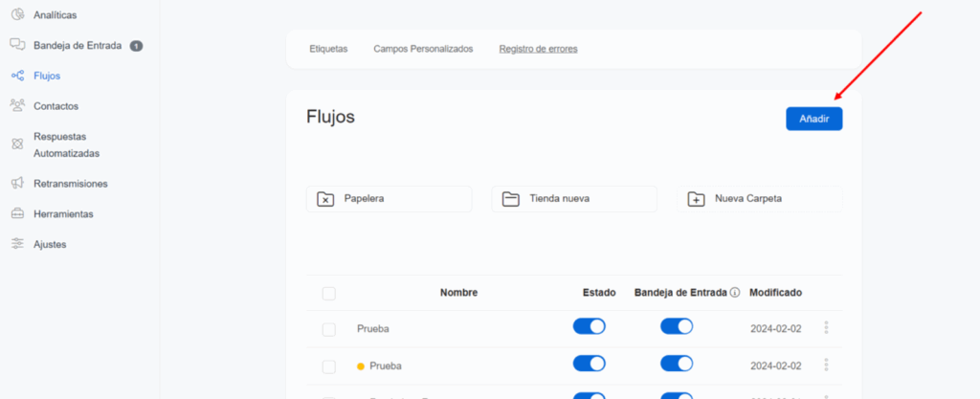
Task: Click the Bandeja de Entrada chat icon
Action: click(17, 45)
